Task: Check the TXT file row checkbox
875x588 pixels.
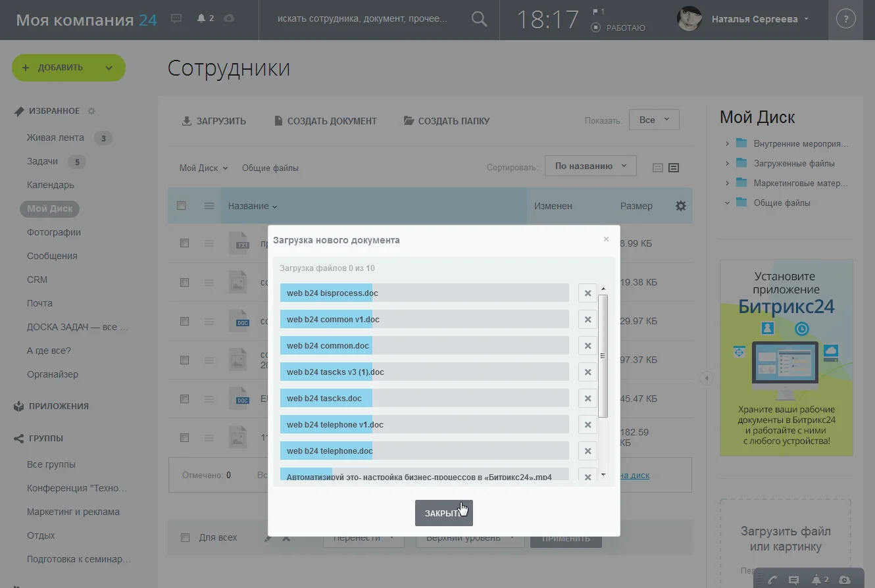Action: (184, 243)
